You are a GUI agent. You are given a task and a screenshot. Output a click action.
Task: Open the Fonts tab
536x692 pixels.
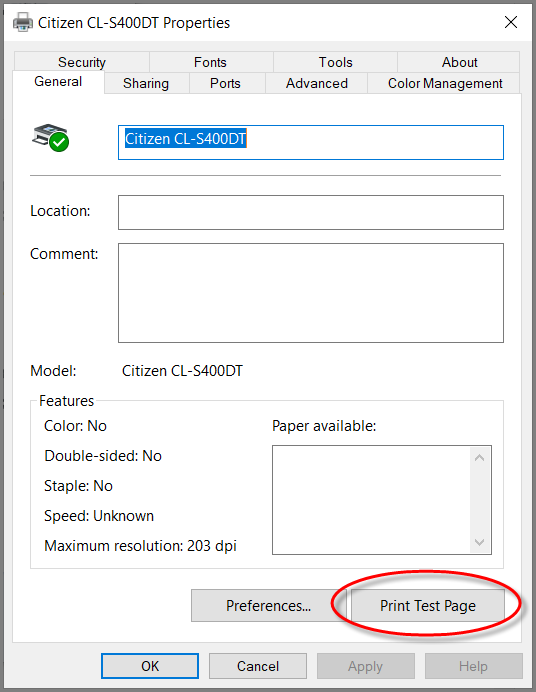[210, 62]
